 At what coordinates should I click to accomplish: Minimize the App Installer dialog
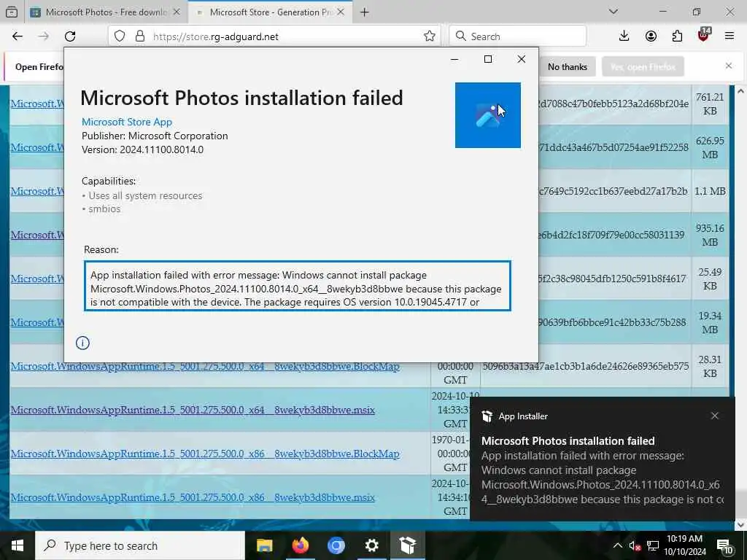tap(454, 59)
